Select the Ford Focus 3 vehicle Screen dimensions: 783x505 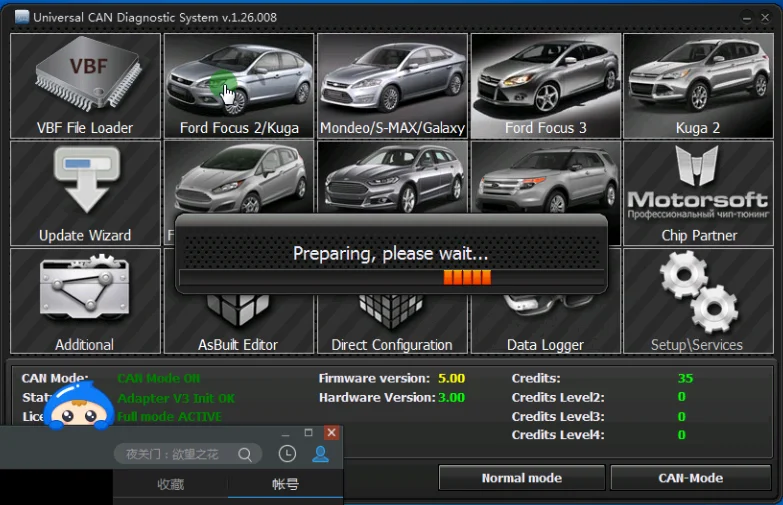pyautogui.click(x=546, y=86)
